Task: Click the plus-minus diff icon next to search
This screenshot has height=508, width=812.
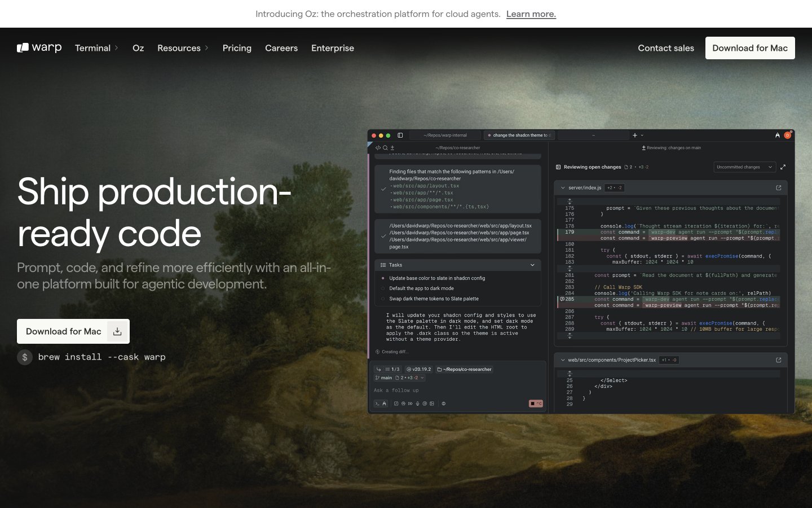Action: point(392,148)
